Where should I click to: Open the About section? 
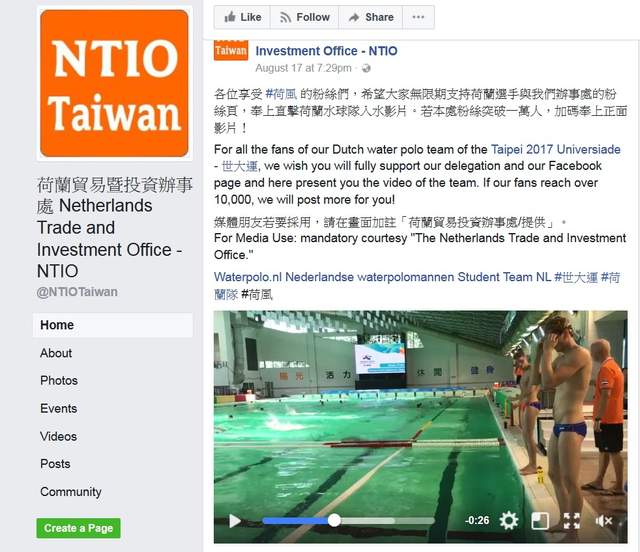click(56, 353)
